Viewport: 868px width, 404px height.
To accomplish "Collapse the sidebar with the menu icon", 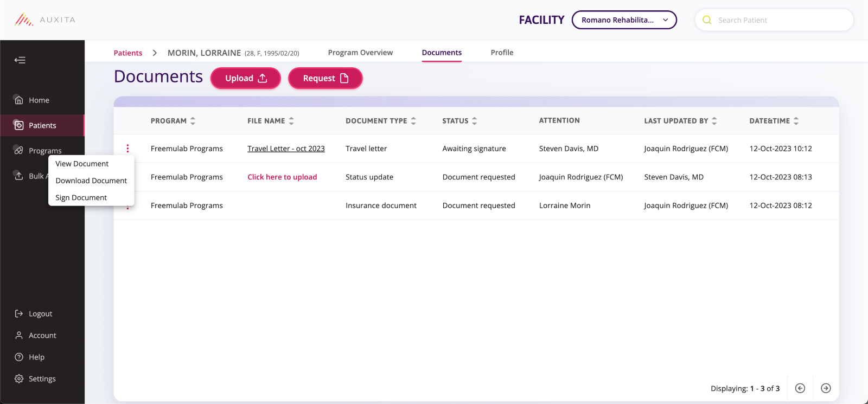I will coord(20,60).
